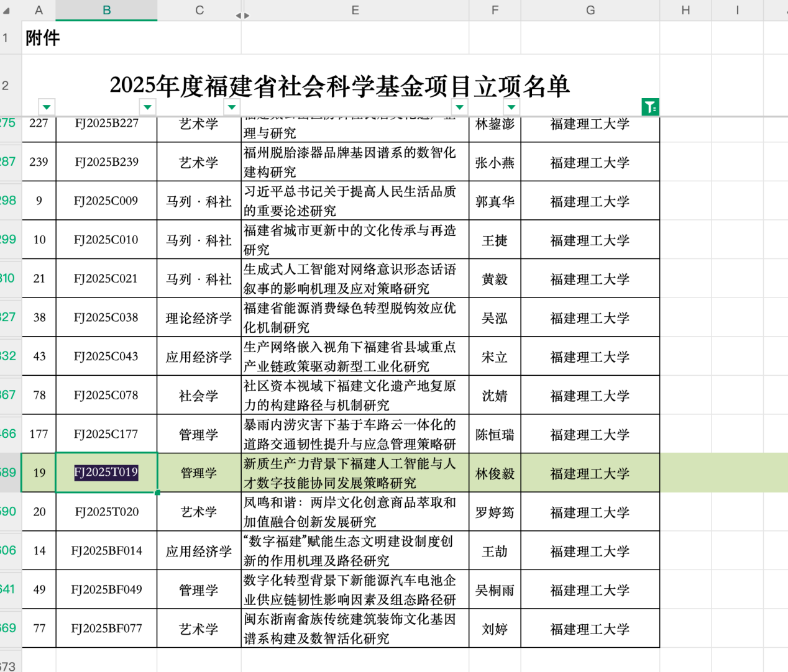Viewport: 788px width, 672px height.
Task: Select column C header
Action: click(199, 10)
